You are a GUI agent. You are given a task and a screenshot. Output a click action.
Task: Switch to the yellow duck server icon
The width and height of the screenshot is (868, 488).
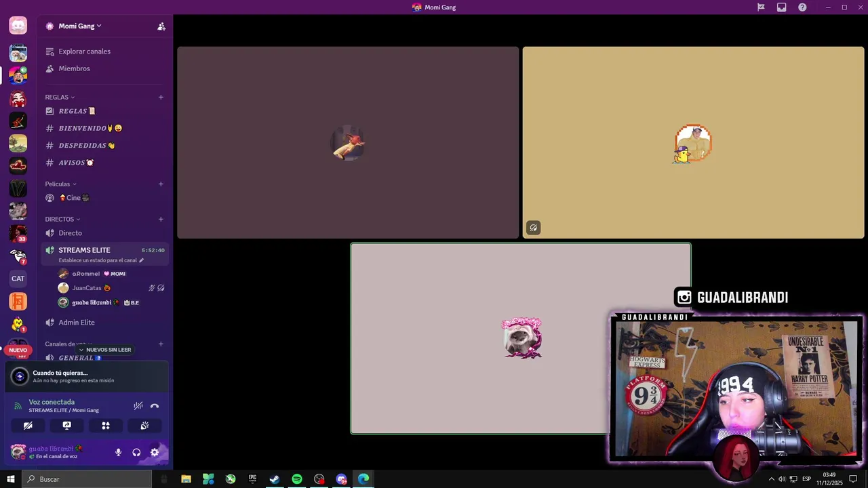click(18, 324)
